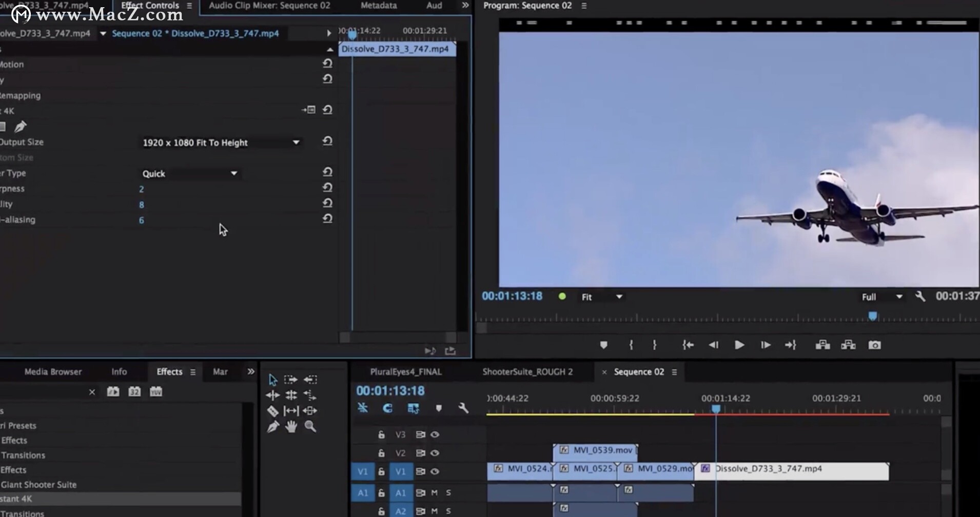The width and height of the screenshot is (980, 517).
Task: Show overflow tabs in Effect Controls group
Action: tap(465, 5)
